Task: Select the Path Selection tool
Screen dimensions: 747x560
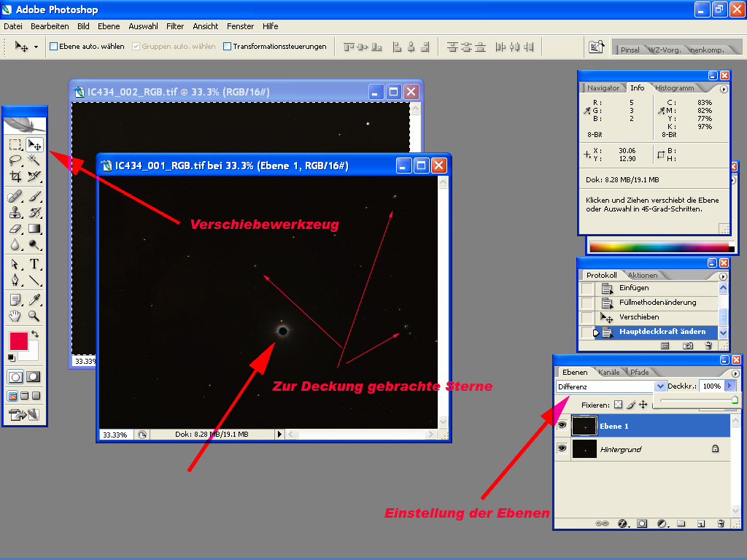Action: (15, 264)
